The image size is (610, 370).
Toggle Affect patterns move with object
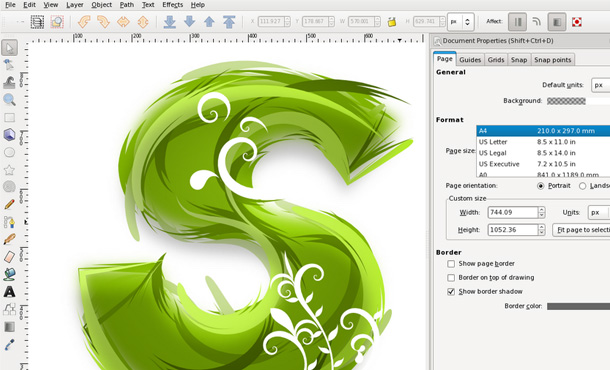[x=577, y=22]
